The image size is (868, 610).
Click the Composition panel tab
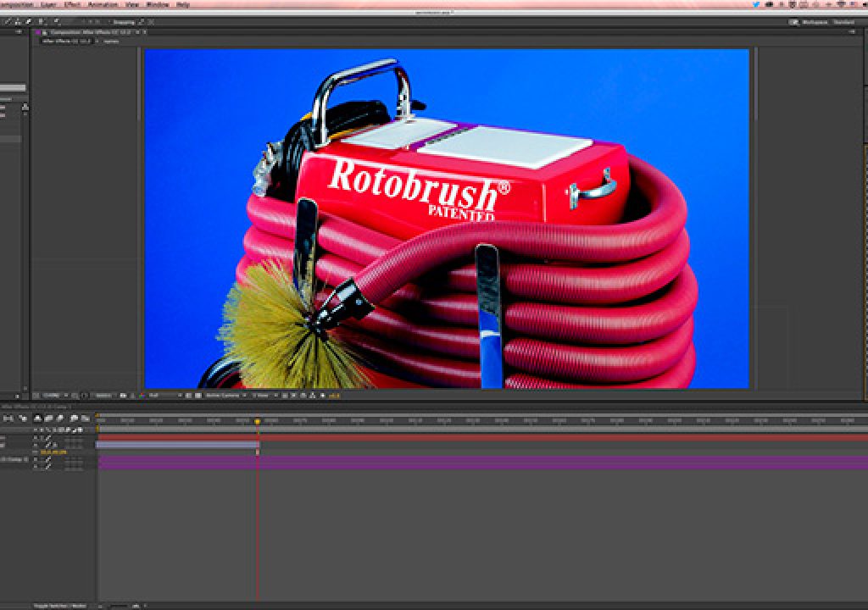(90, 32)
